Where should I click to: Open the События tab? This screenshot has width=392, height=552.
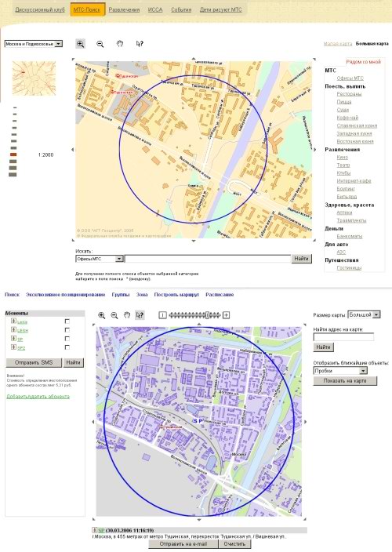pos(181,9)
